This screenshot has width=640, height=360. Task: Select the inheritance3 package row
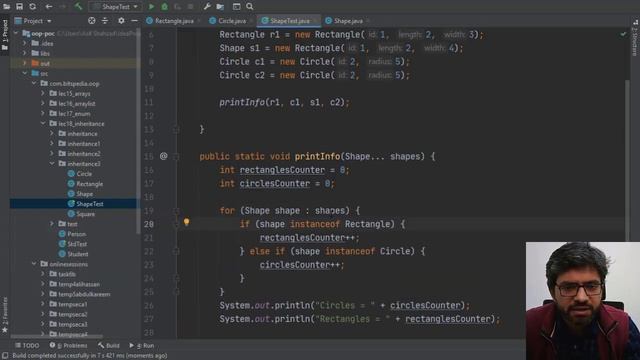[x=75, y=164]
